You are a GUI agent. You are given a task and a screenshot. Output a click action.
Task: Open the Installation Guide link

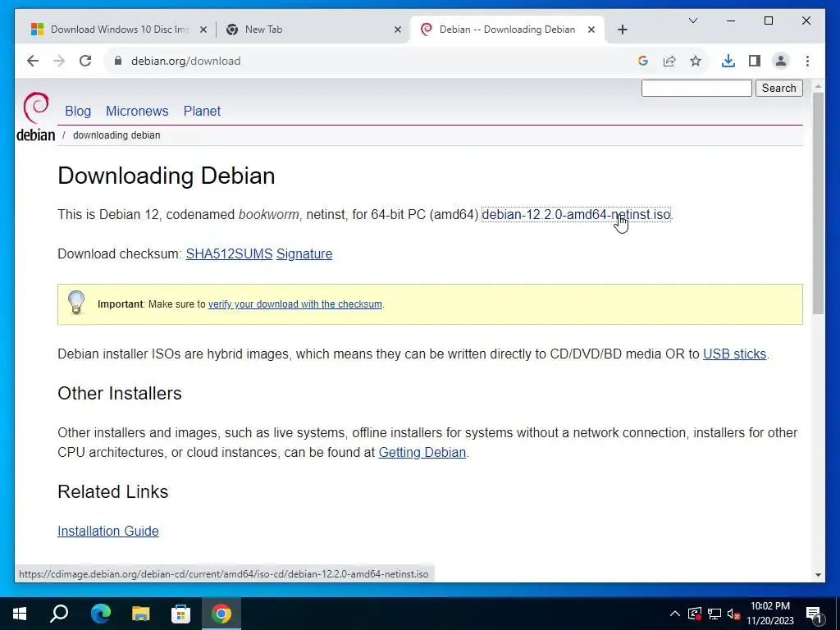click(x=108, y=531)
